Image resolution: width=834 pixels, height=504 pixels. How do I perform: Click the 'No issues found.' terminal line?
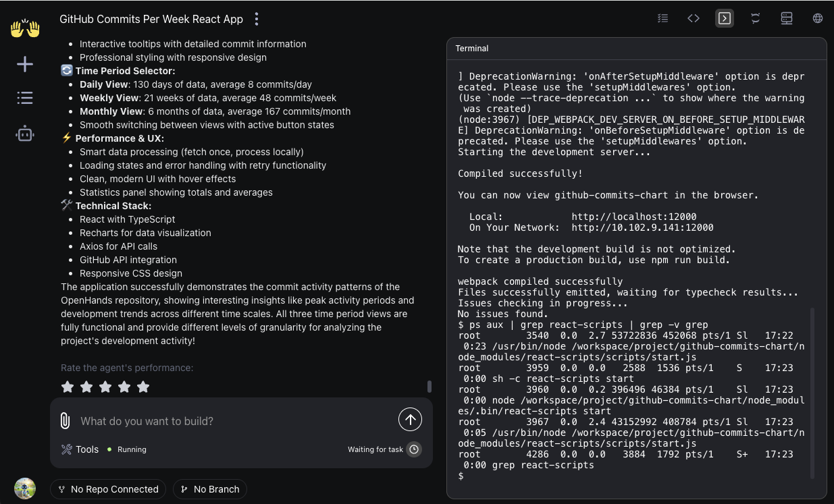pos(503,314)
